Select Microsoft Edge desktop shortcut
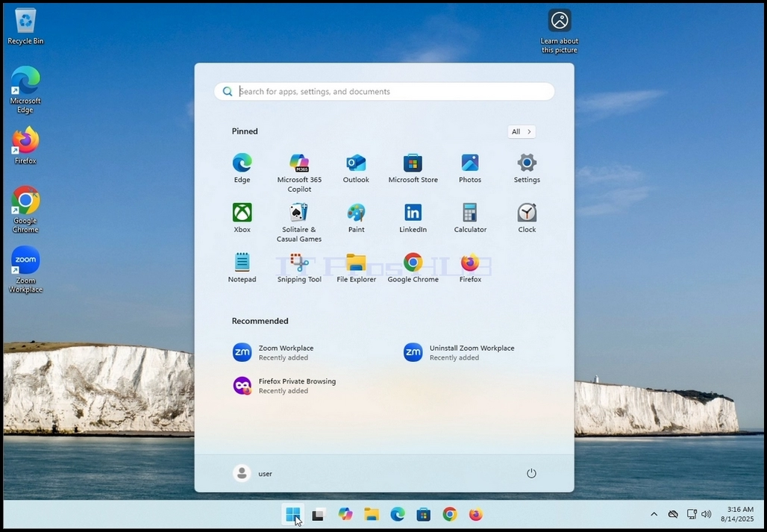The image size is (767, 532). [25, 90]
